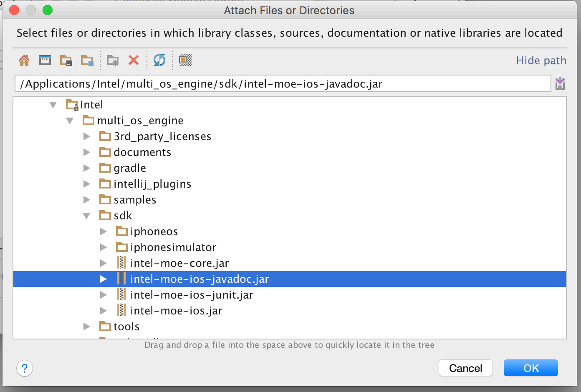Expand the intellij_plugins folder

[x=87, y=184]
